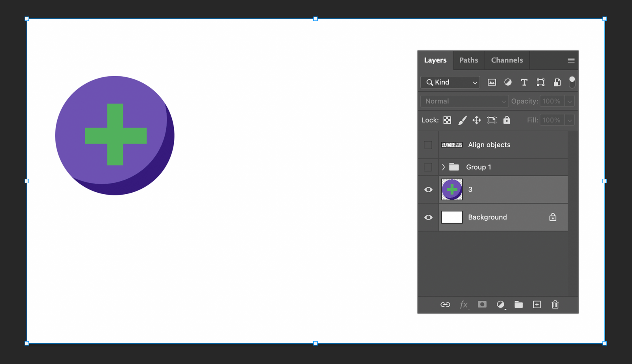Create a new layer

(537, 304)
